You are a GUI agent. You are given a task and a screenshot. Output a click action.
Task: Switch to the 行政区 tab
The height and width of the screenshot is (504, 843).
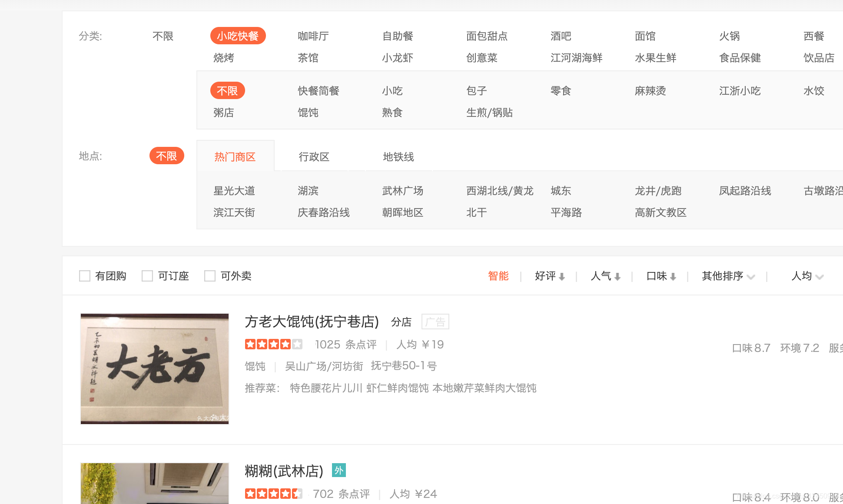pos(315,157)
